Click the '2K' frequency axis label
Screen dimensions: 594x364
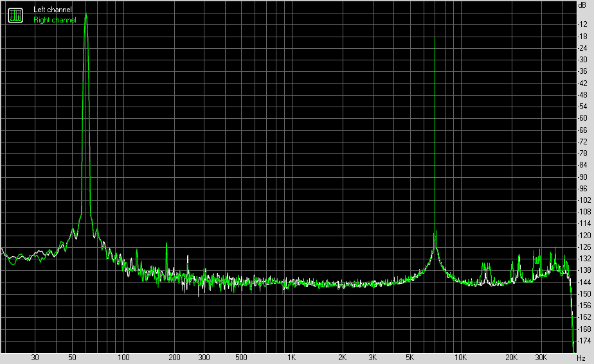(342, 358)
